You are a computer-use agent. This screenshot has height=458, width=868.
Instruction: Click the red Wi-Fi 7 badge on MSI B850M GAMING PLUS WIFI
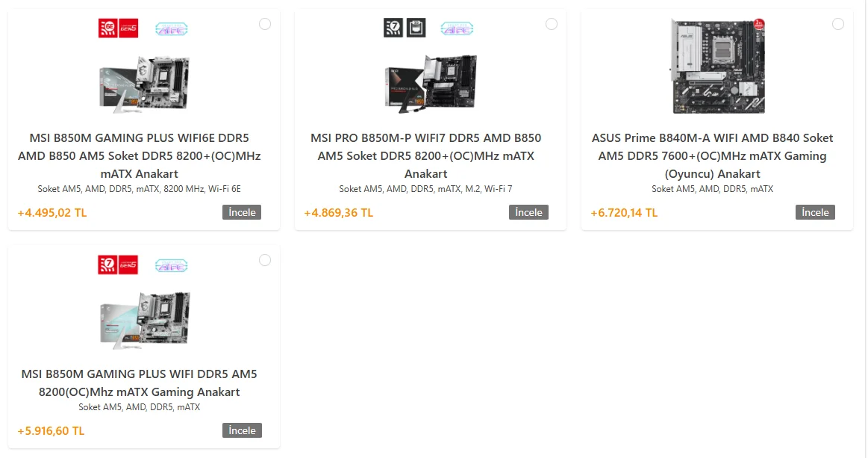point(107,265)
